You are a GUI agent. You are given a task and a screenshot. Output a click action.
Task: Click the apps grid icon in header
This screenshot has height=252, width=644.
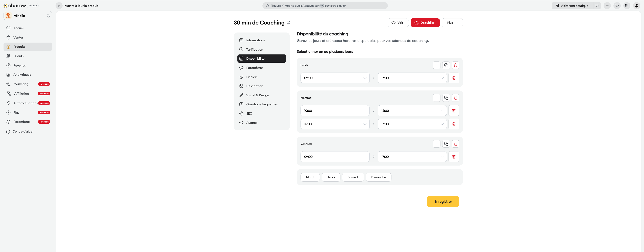click(x=627, y=6)
